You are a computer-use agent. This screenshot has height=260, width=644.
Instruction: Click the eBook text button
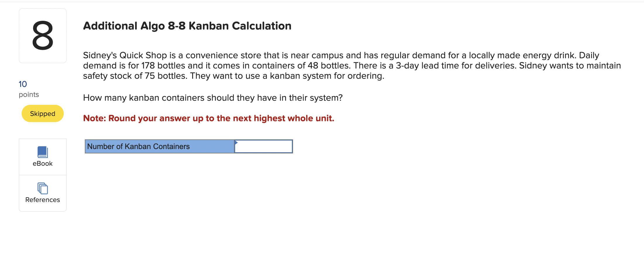pos(42,163)
